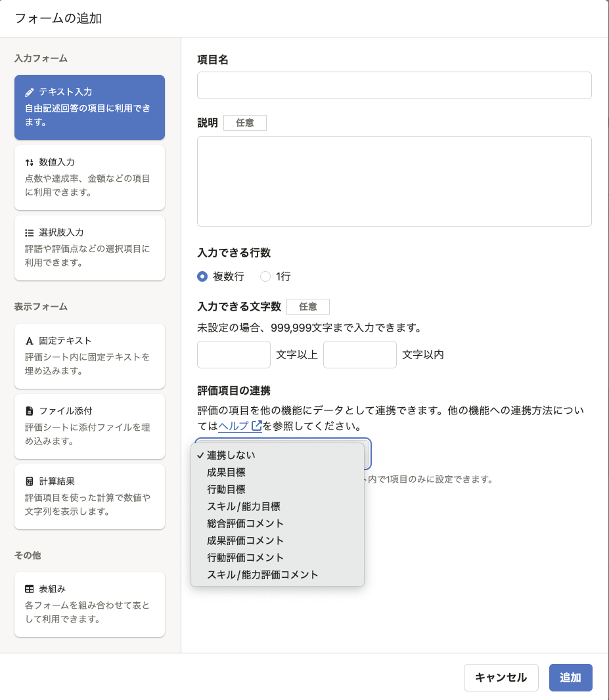Choose 行動目標 from the dropdown list
Screen dimensions: 609x700
click(226, 489)
